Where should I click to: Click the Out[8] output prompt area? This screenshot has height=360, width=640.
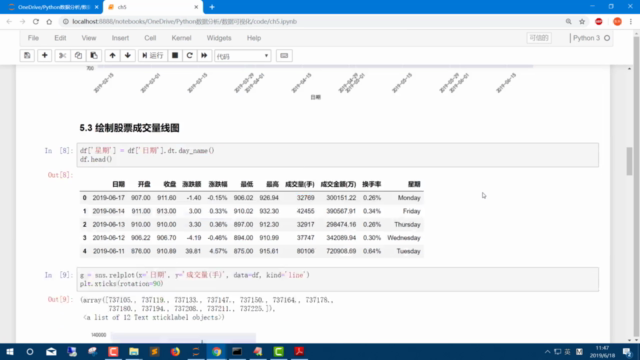[60, 175]
